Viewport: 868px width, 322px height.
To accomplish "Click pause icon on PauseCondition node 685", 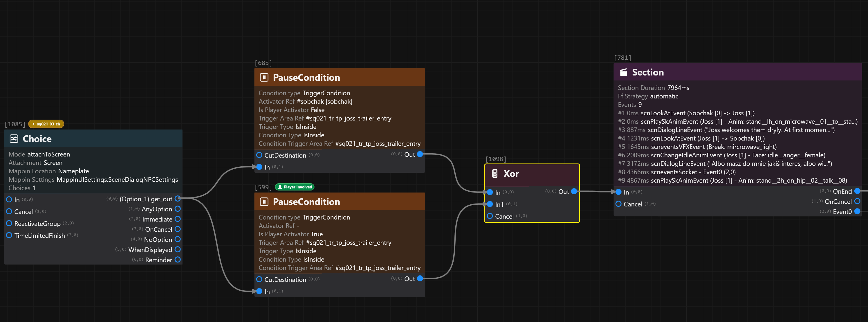I will [x=264, y=78].
